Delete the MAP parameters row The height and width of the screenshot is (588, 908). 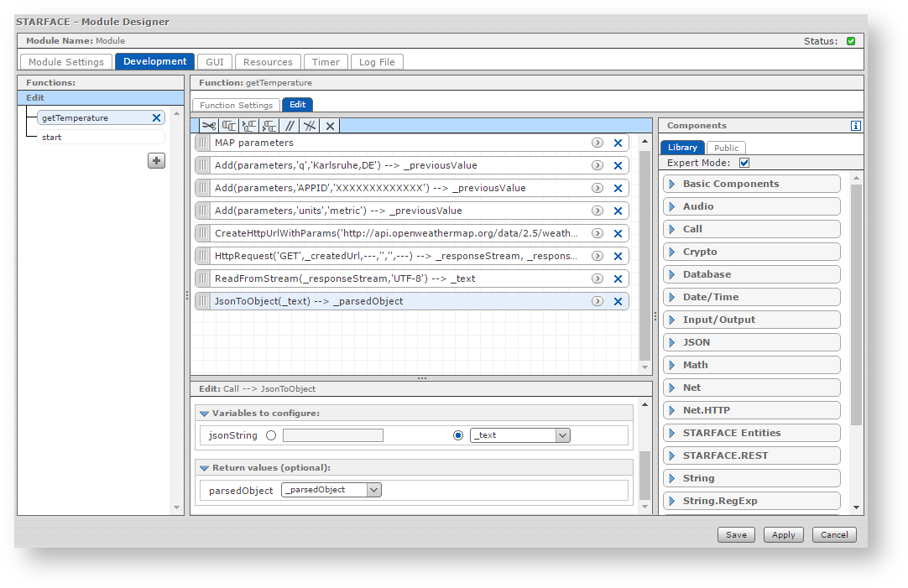click(618, 143)
